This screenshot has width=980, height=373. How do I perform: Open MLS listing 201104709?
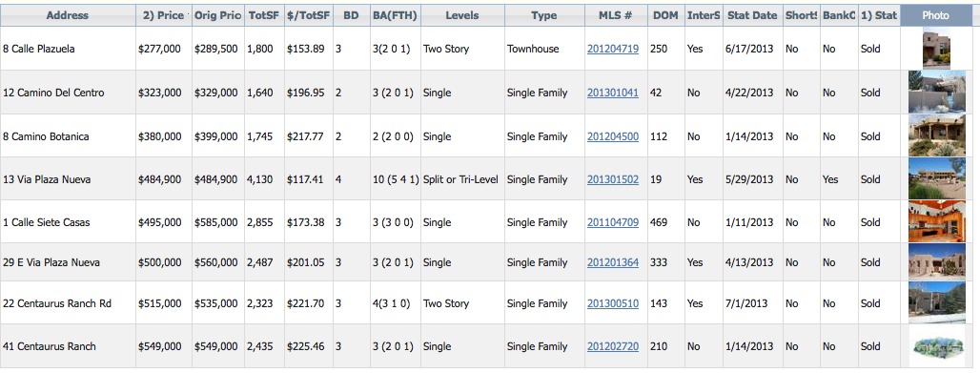pyautogui.click(x=612, y=222)
